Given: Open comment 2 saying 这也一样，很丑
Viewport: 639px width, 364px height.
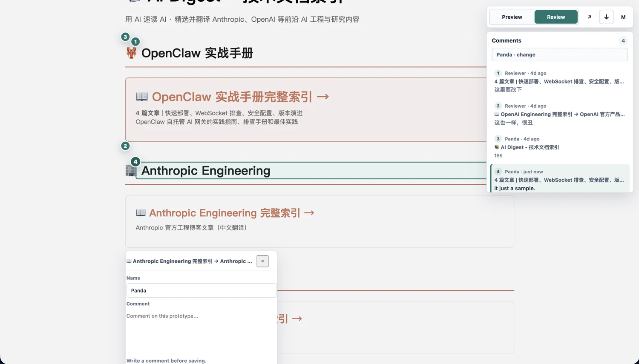Looking at the screenshot, I should tap(559, 114).
